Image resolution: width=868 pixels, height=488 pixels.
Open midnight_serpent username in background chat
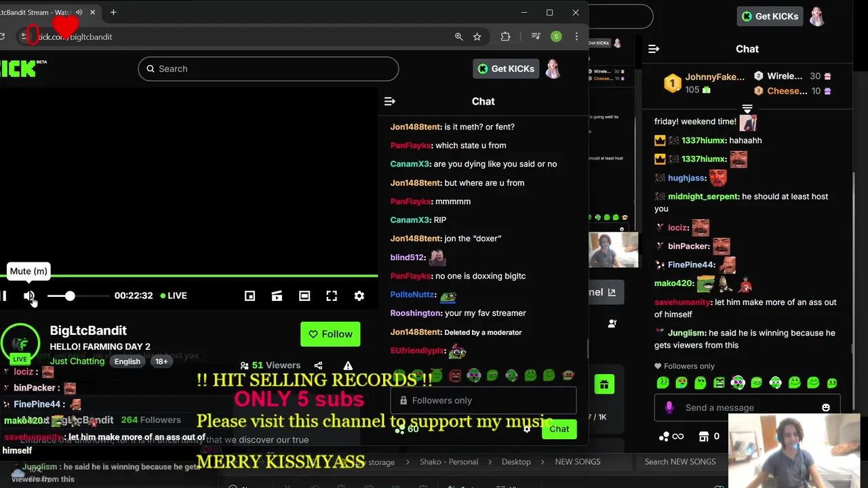(x=703, y=197)
